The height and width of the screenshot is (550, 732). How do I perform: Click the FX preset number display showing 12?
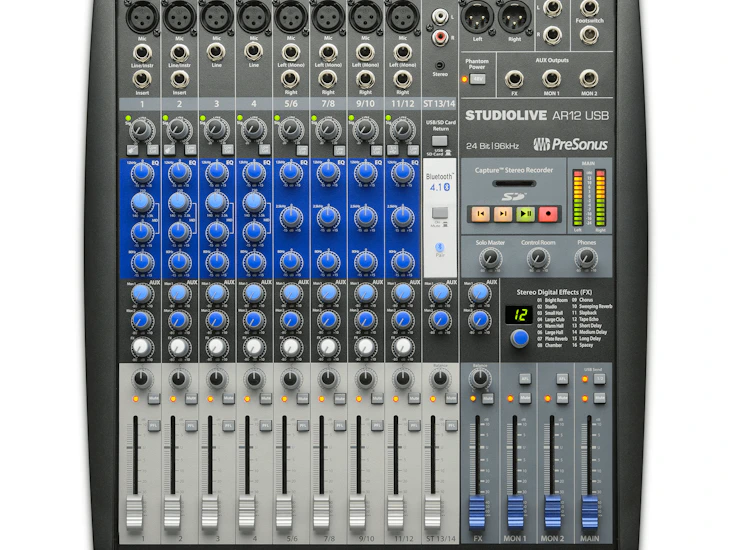(520, 315)
